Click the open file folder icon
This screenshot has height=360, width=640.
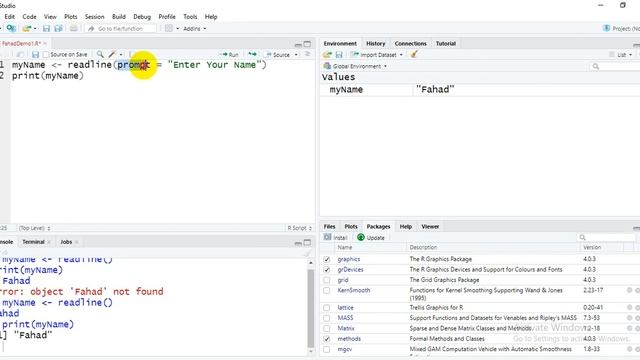point(27,29)
